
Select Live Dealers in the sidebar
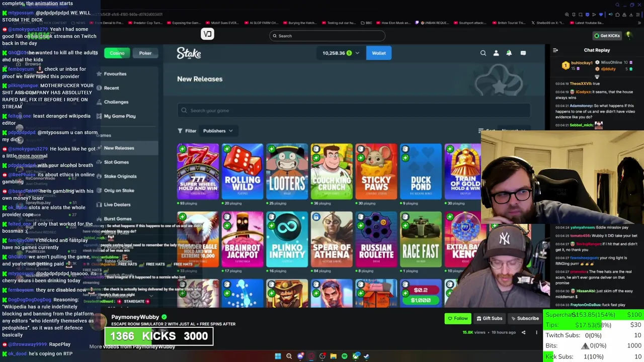[117, 205]
